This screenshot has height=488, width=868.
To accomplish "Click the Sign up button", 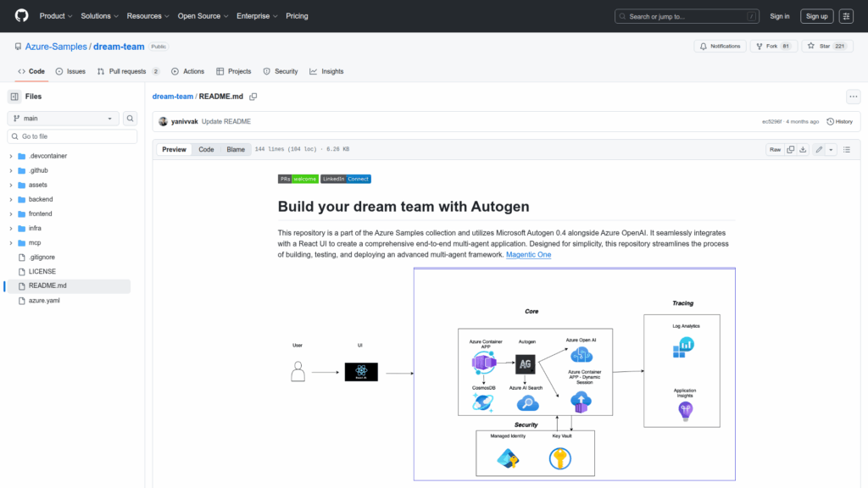I will 816,16.
